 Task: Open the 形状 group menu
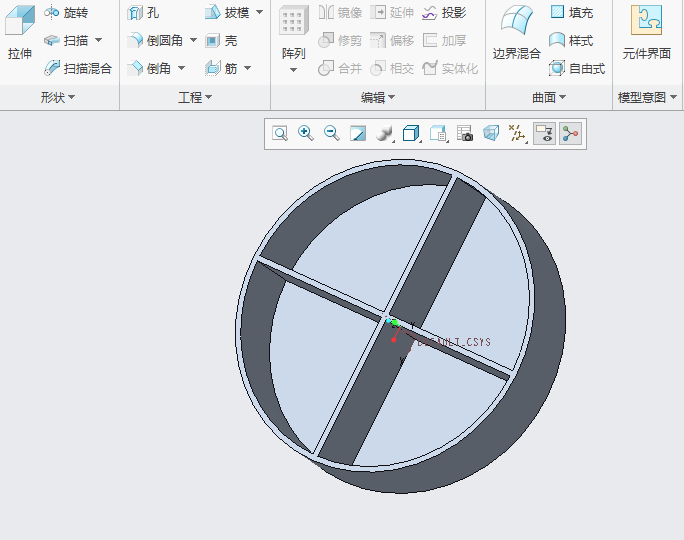pyautogui.click(x=58, y=97)
